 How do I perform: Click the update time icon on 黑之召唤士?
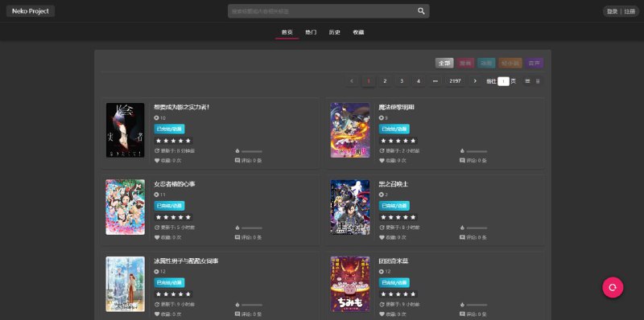382,228
